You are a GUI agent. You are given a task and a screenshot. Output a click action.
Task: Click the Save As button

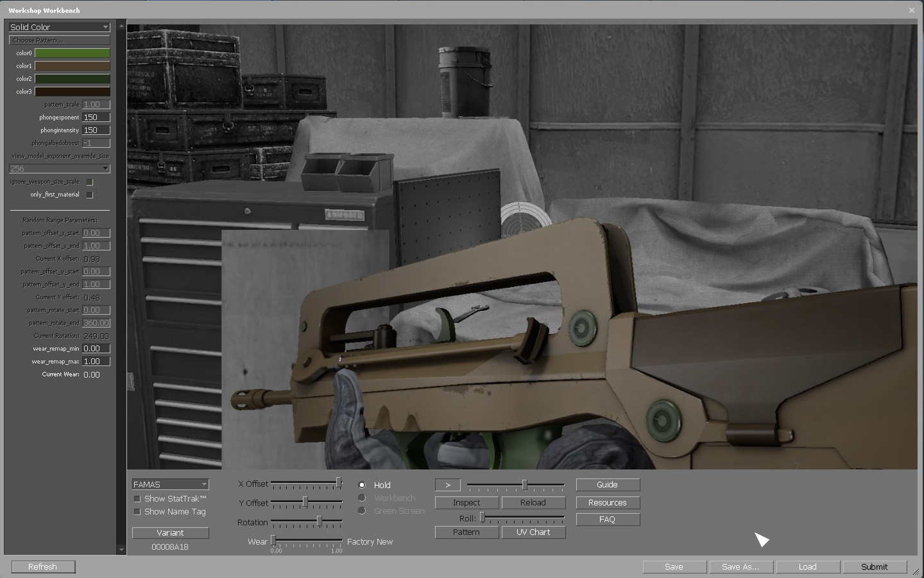[741, 567]
